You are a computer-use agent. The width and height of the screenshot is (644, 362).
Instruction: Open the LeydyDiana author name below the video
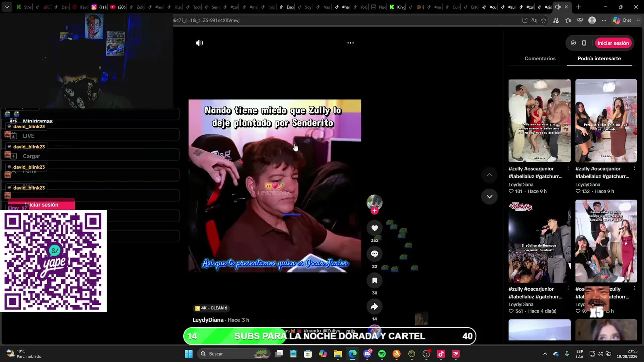click(208, 320)
